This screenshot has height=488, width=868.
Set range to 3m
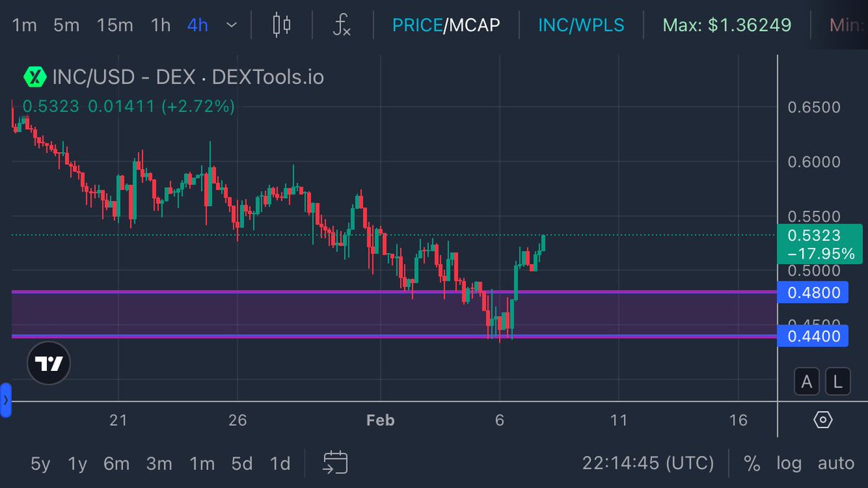pos(159,463)
